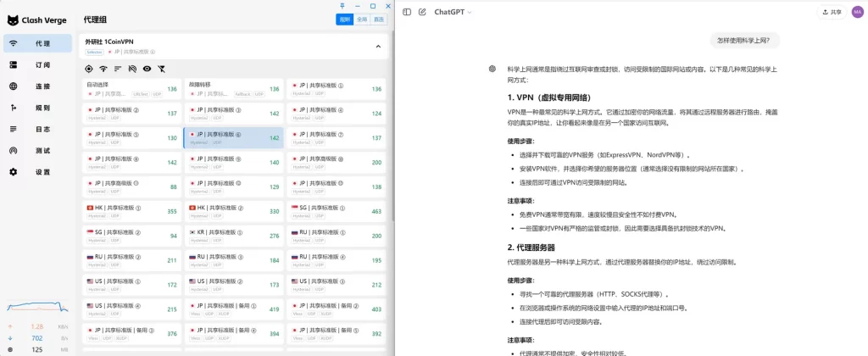Select the JP 共享标准版 ① node card

pos(336,89)
